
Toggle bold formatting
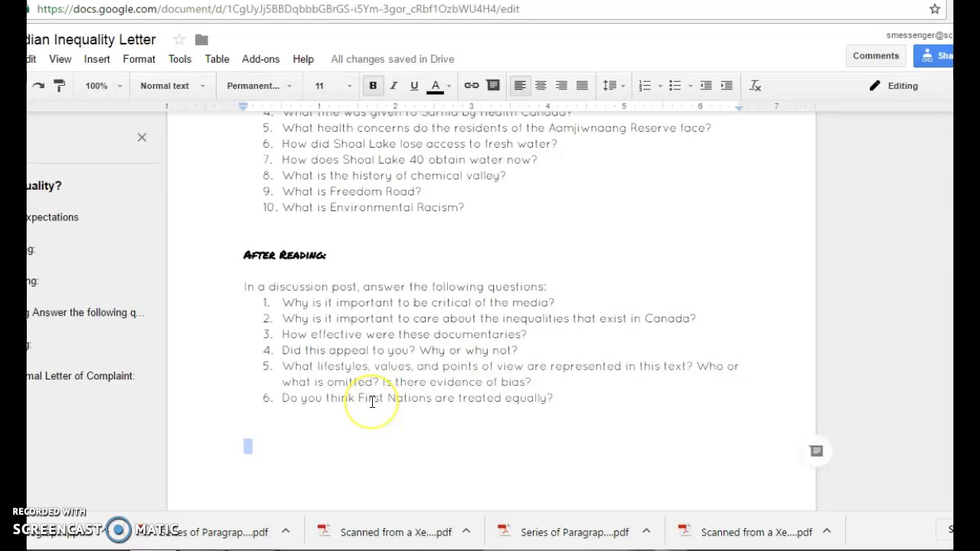373,86
